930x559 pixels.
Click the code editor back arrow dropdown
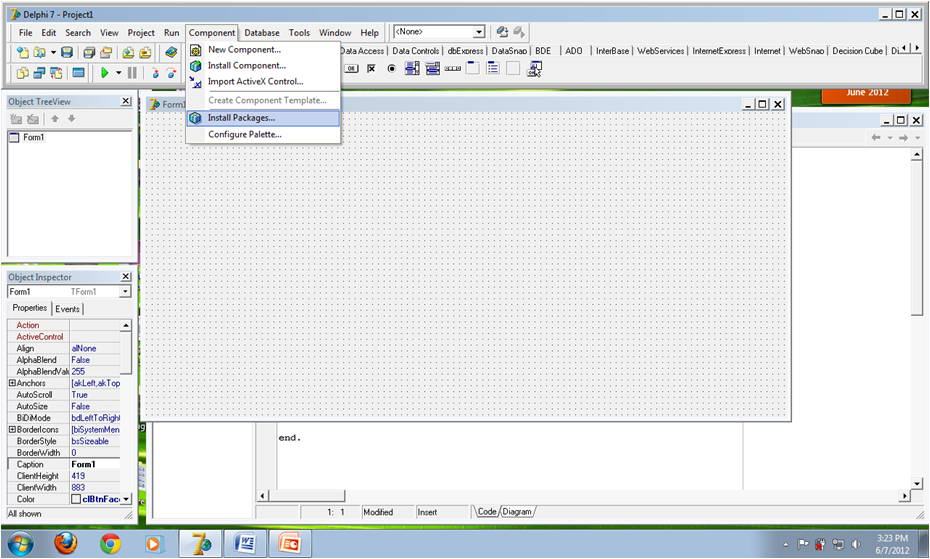890,138
